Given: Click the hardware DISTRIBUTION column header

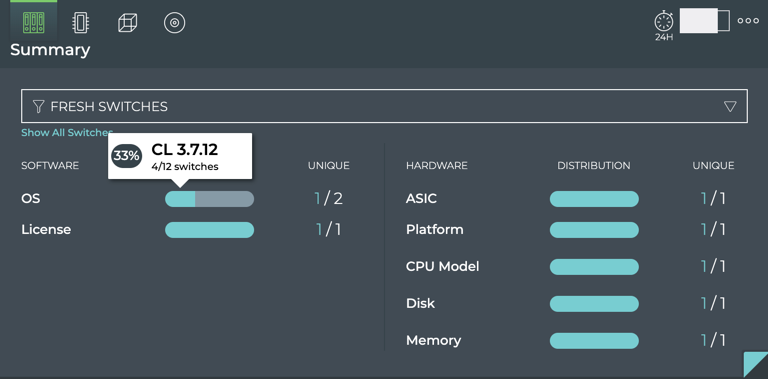Looking at the screenshot, I should (x=594, y=166).
